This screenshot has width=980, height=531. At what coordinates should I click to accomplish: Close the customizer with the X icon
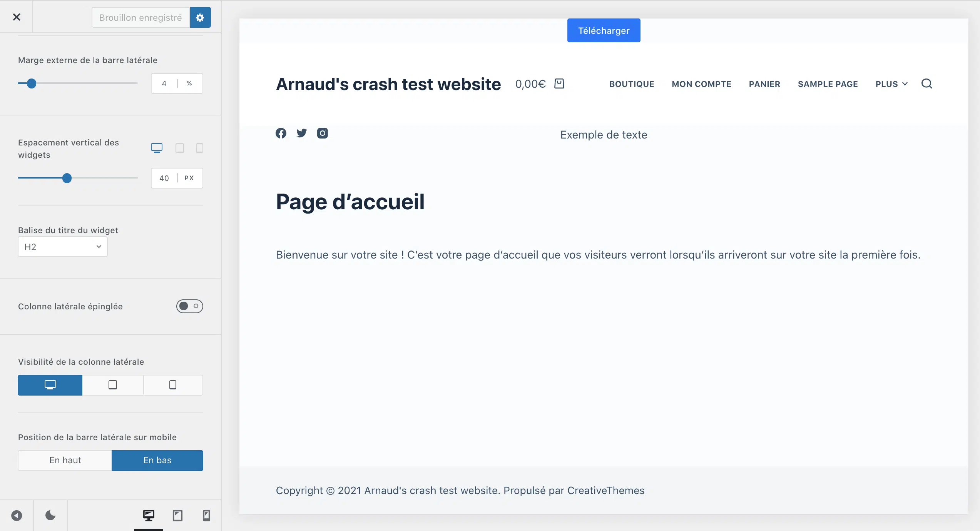coord(16,17)
